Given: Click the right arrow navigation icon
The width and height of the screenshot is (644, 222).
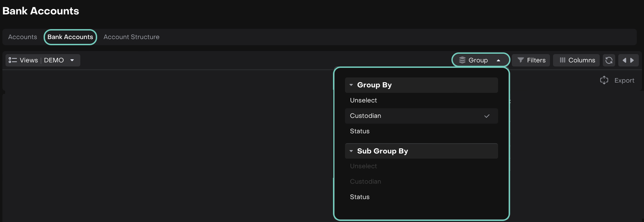Looking at the screenshot, I should pos(632,60).
